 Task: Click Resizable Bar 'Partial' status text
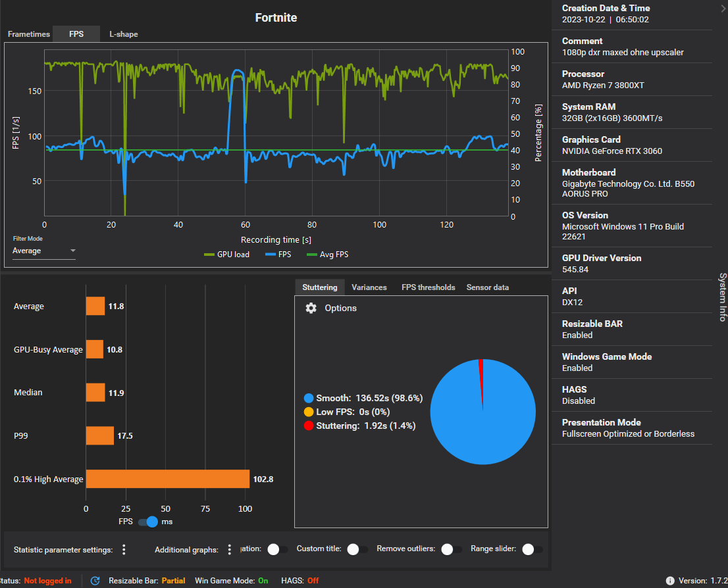coord(173,581)
